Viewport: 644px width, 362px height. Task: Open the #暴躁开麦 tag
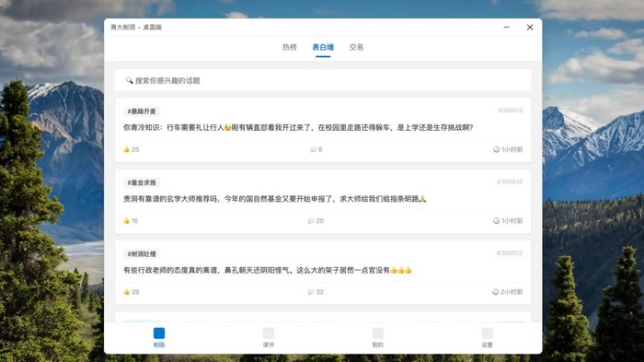(142, 111)
